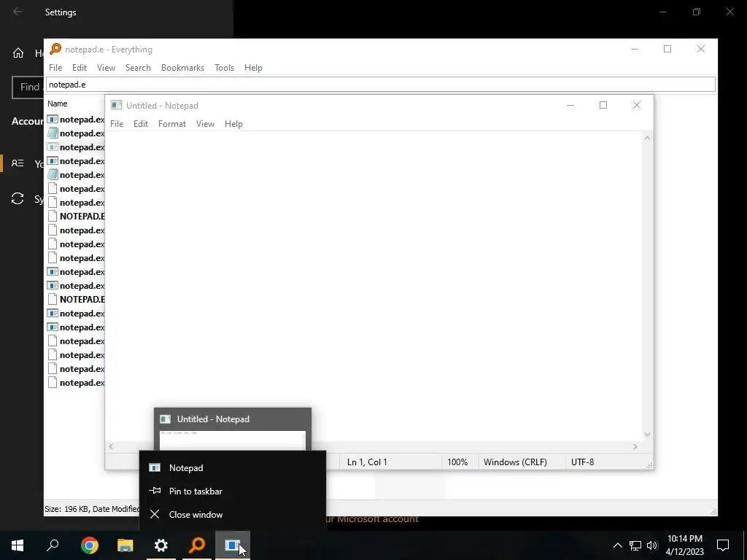
Task: Select Pin to taskbar in jump list
Action: tap(233, 491)
